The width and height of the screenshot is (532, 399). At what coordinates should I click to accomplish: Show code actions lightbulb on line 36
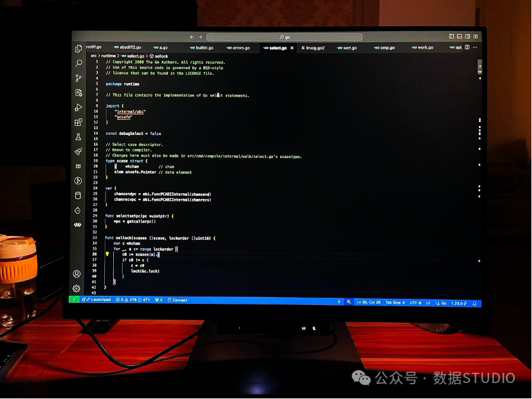coord(107,254)
